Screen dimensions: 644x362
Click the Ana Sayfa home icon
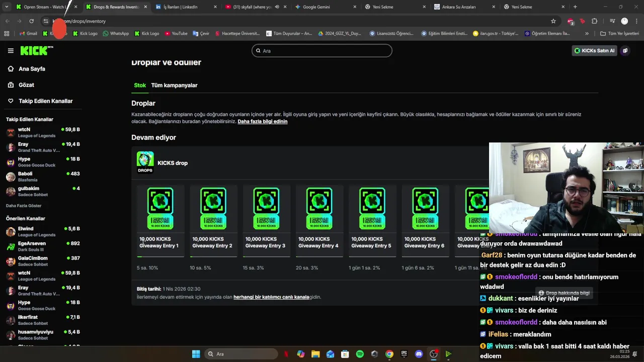(11, 69)
